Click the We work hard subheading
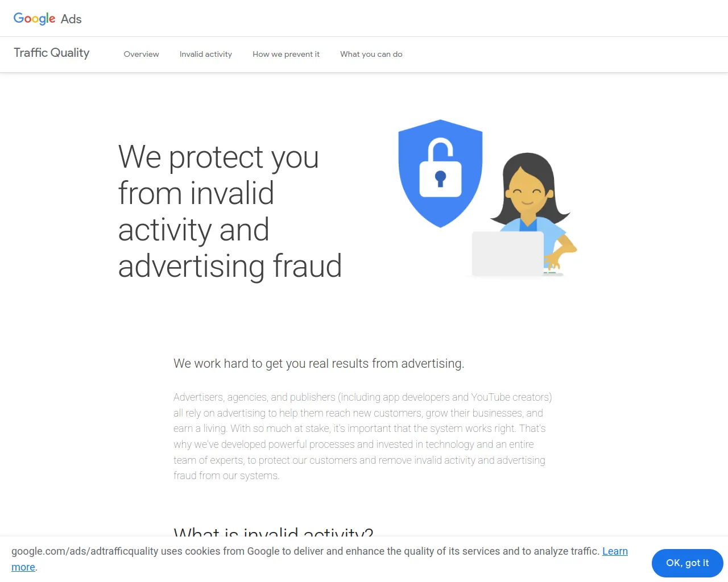The width and height of the screenshot is (728, 582). 318,364
